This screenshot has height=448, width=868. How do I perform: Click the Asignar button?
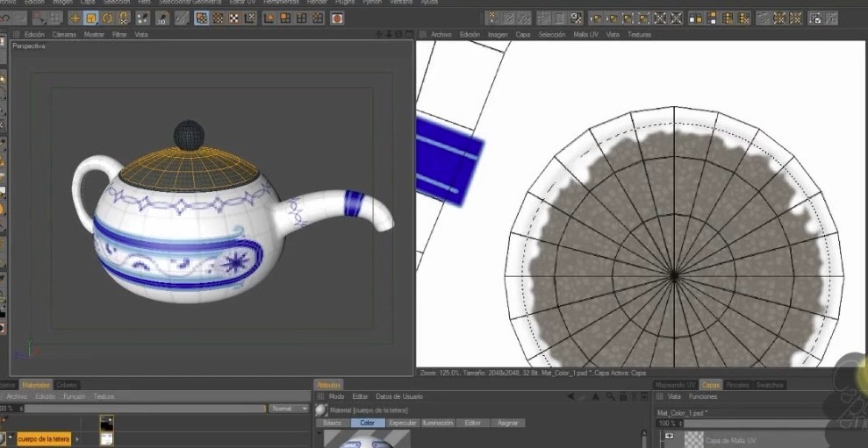coord(507,423)
